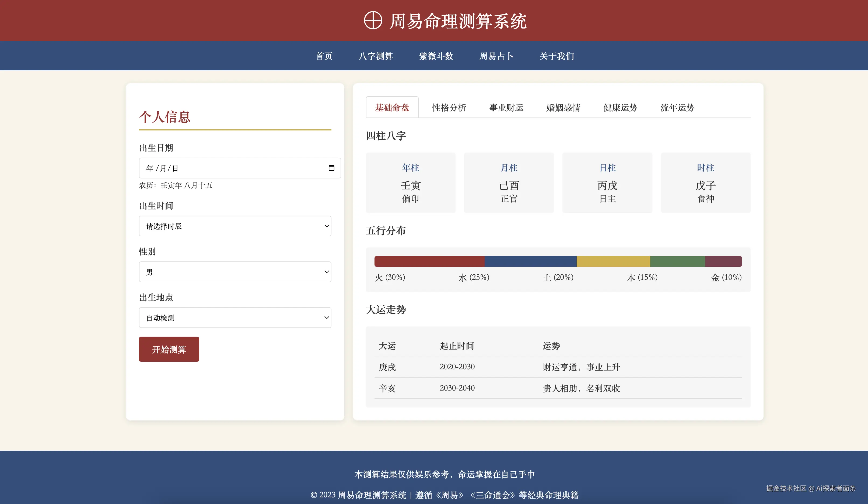Image resolution: width=868 pixels, height=504 pixels.
Task: View the 流年运势 tab
Action: (x=677, y=108)
